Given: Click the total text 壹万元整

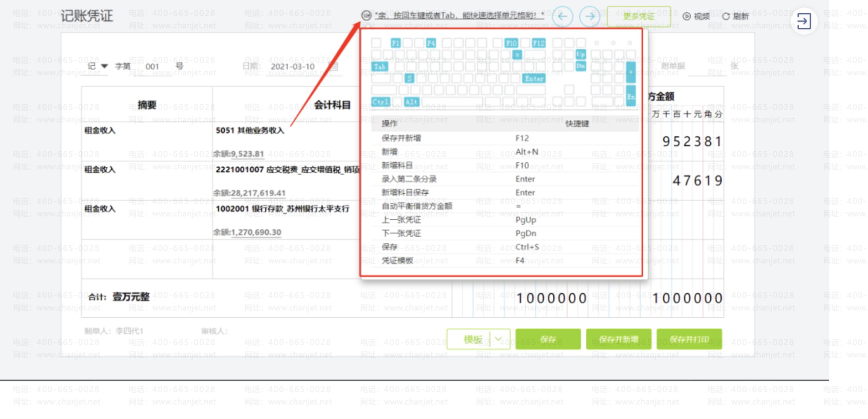Looking at the screenshot, I should tap(131, 297).
